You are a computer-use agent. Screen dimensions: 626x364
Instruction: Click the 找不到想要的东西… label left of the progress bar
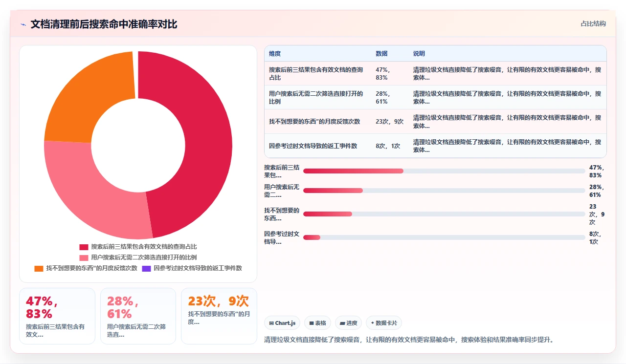(282, 214)
